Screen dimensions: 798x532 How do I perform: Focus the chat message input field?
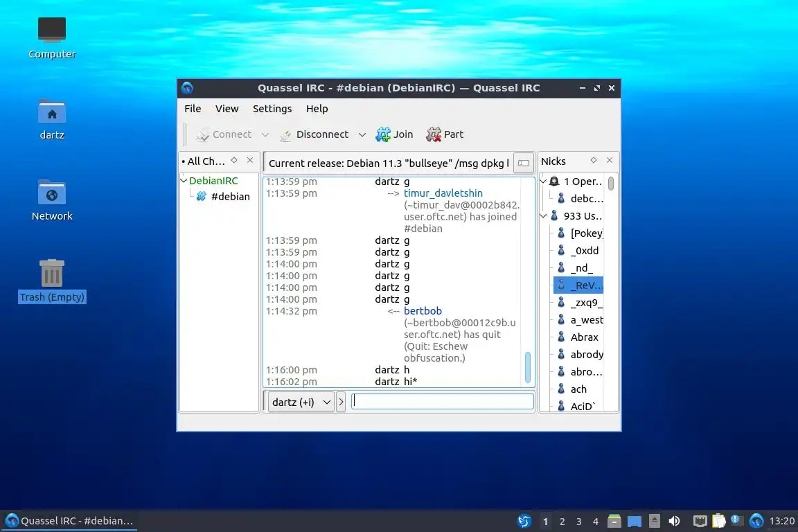[442, 401]
